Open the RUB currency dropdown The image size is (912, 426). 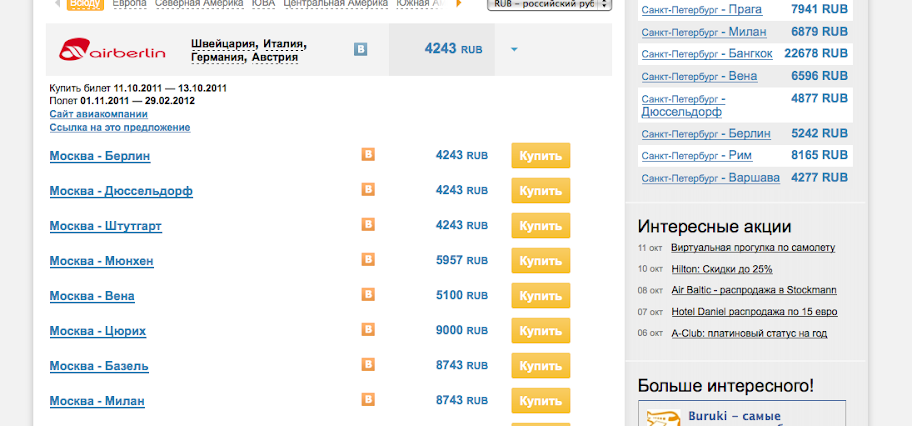click(549, 3)
